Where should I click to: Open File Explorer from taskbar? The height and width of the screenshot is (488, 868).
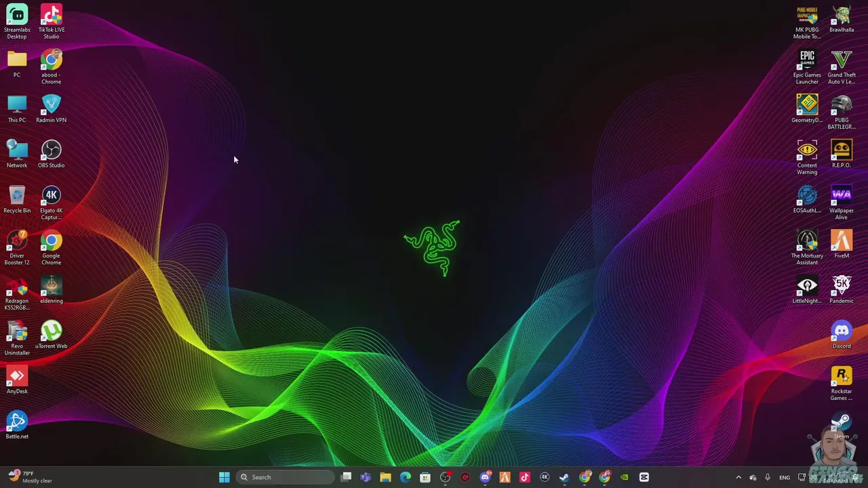[x=385, y=477]
